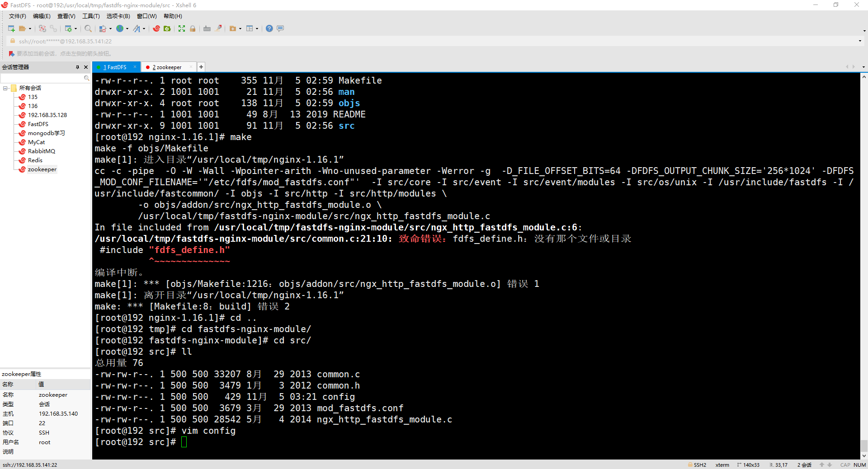Screen dimensions: 868x469
Task: Expand the layout dropdown arrow
Action: [257, 28]
